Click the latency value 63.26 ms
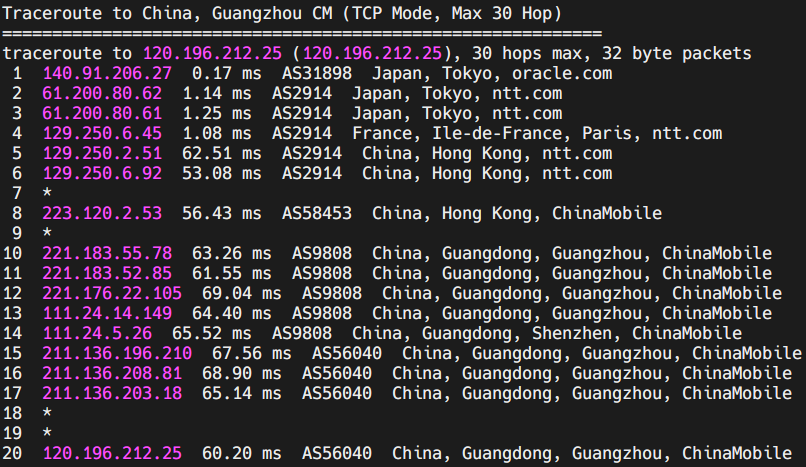Image resolution: width=806 pixels, height=467 pixels. (x=232, y=254)
